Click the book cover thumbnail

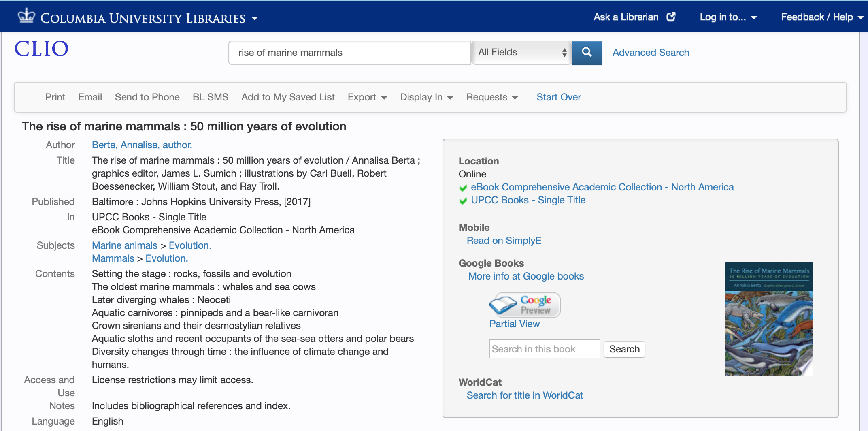(x=769, y=319)
